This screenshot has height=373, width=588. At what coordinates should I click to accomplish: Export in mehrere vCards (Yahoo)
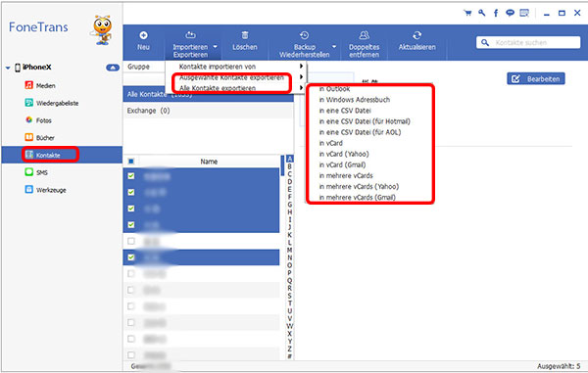[359, 186]
